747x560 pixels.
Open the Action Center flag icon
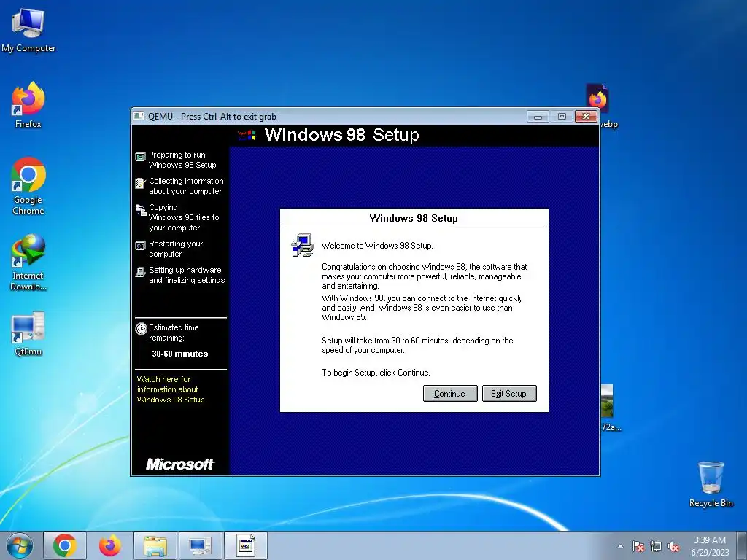[638, 546]
